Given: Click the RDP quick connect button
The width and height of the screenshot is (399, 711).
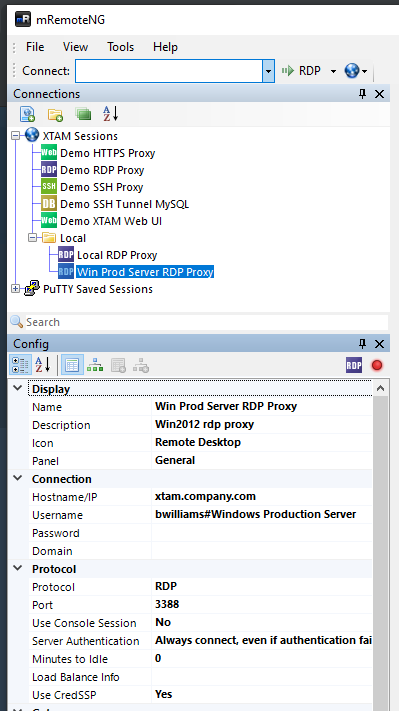Looking at the screenshot, I should [302, 71].
